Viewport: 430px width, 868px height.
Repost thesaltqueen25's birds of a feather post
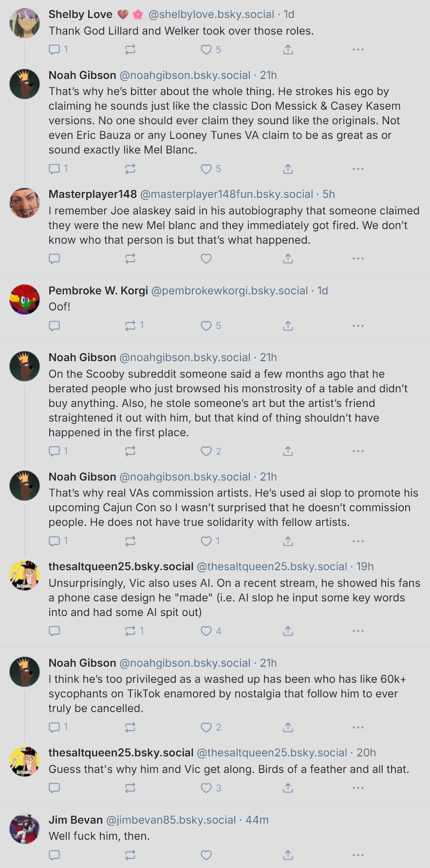pos(130,788)
